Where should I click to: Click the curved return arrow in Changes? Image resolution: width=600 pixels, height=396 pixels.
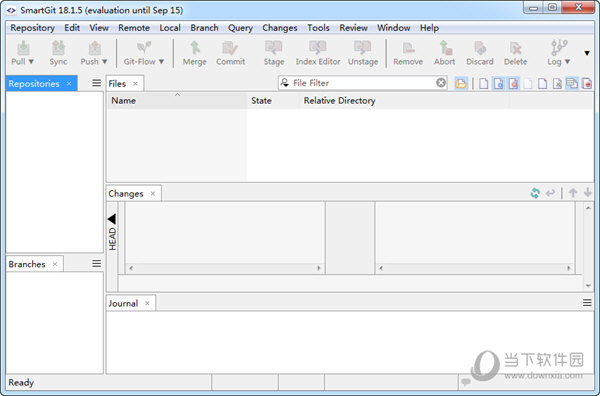coord(550,193)
